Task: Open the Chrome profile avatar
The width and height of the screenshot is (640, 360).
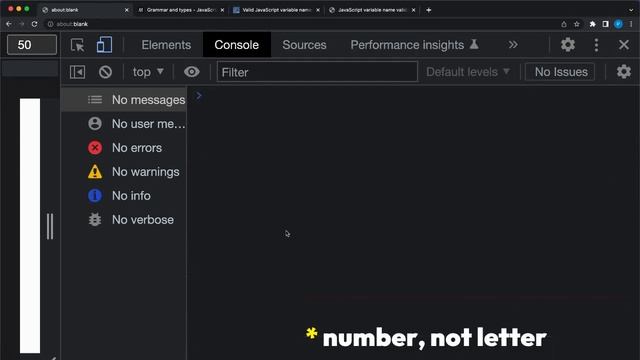Action: pyautogui.click(x=618, y=24)
